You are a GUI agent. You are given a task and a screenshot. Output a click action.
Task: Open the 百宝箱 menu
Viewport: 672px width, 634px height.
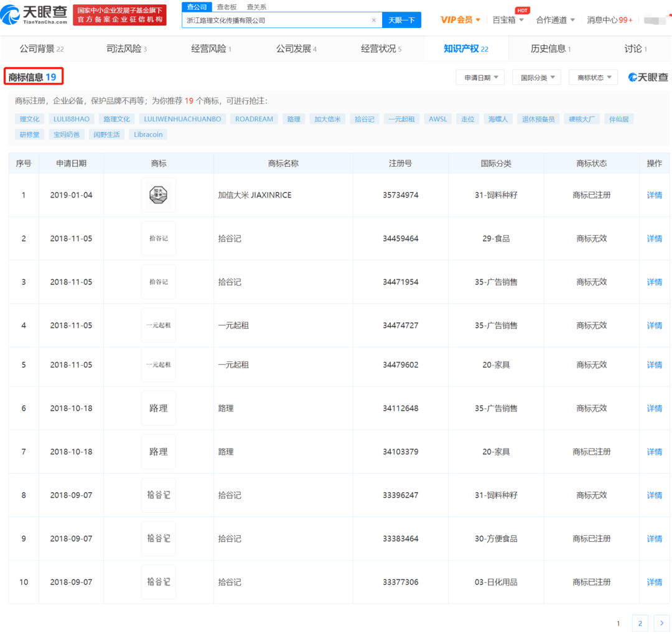[508, 20]
